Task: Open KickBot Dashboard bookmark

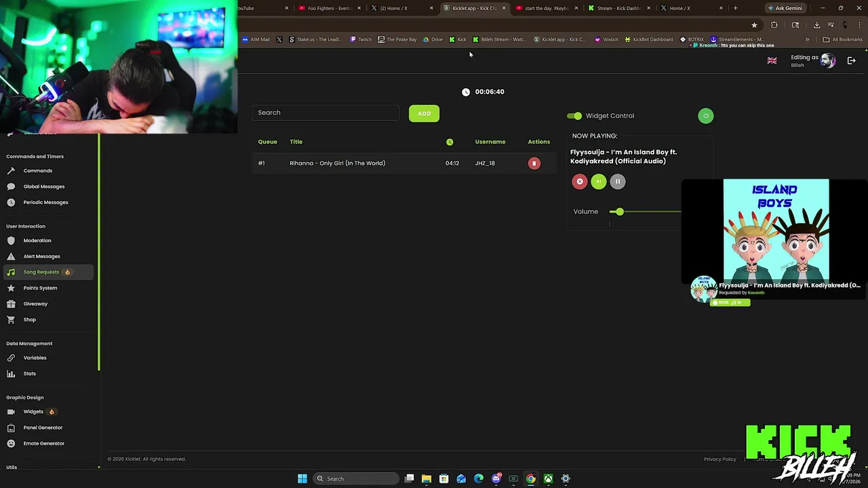Action: point(648,39)
